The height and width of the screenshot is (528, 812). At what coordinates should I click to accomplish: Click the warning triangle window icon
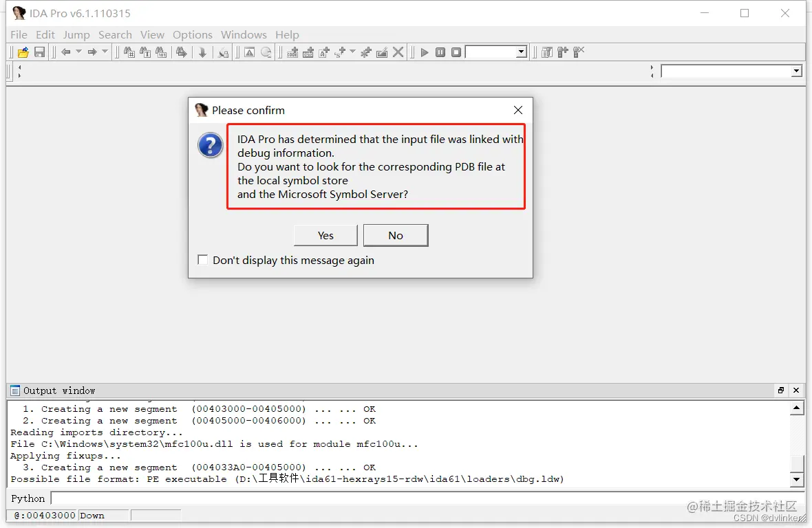(x=250, y=52)
